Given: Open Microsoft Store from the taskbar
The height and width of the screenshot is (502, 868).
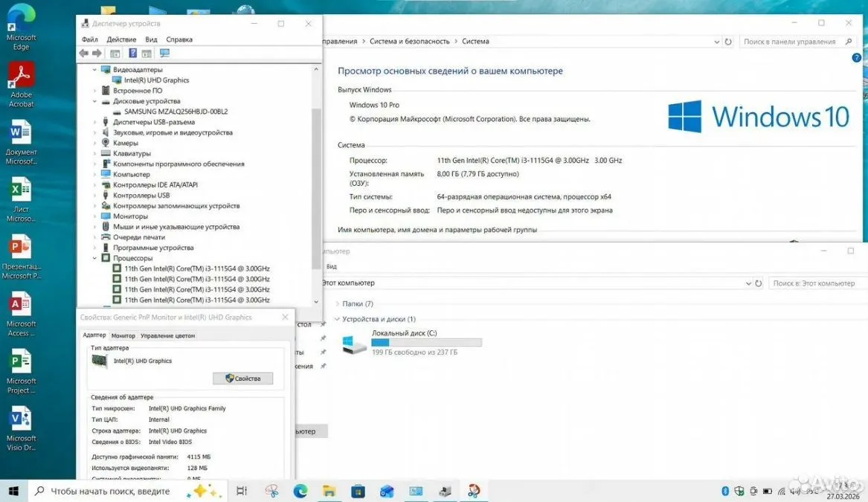Looking at the screenshot, I should 359,491.
